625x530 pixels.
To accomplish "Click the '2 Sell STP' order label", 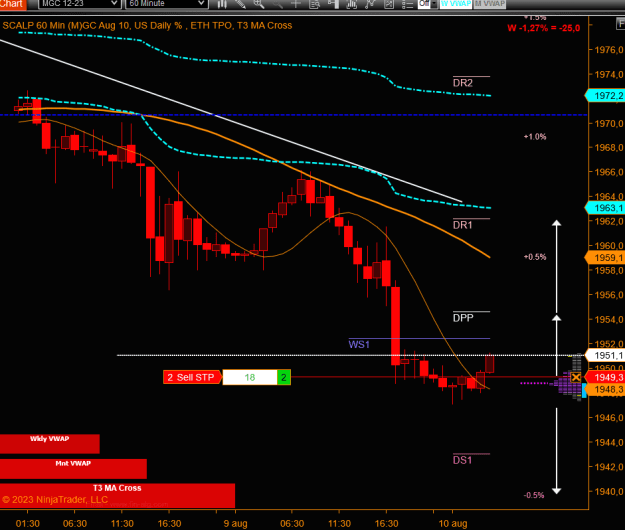I will [193, 377].
